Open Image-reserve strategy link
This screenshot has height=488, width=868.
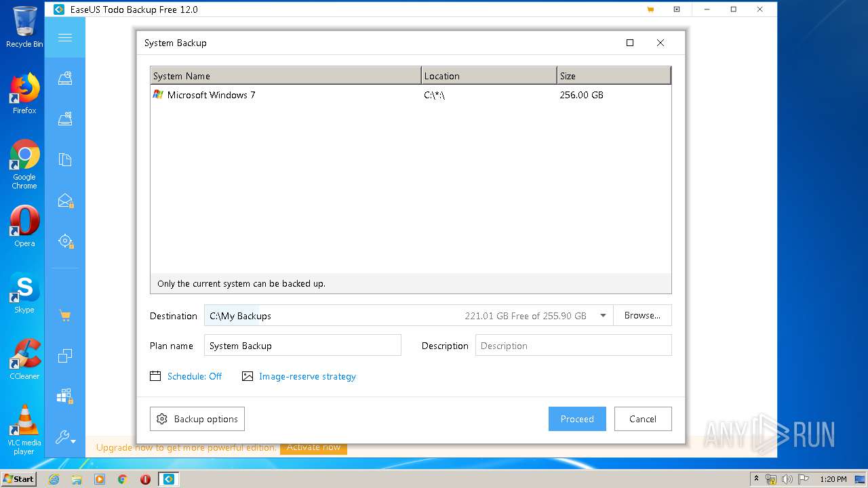(307, 376)
